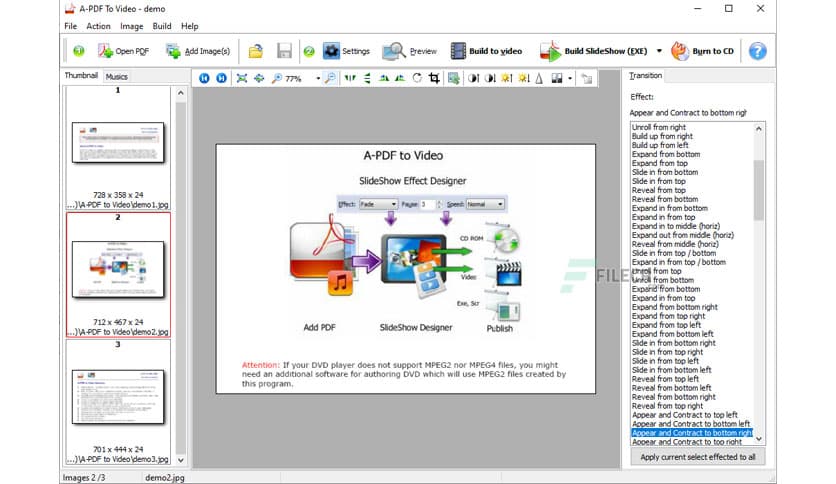
Task: Open the Action menu
Action: point(98,26)
